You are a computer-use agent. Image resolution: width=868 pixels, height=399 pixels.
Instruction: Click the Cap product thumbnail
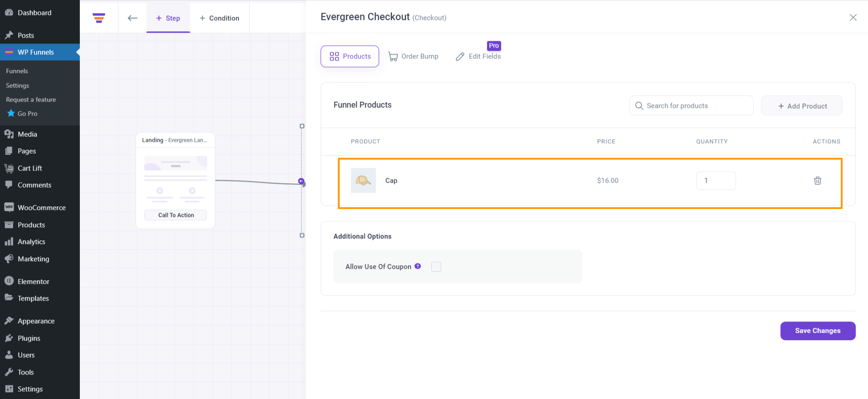(363, 180)
